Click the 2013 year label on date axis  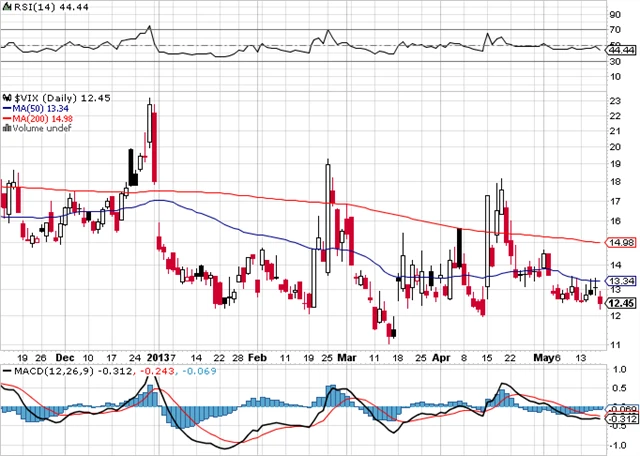(158, 358)
